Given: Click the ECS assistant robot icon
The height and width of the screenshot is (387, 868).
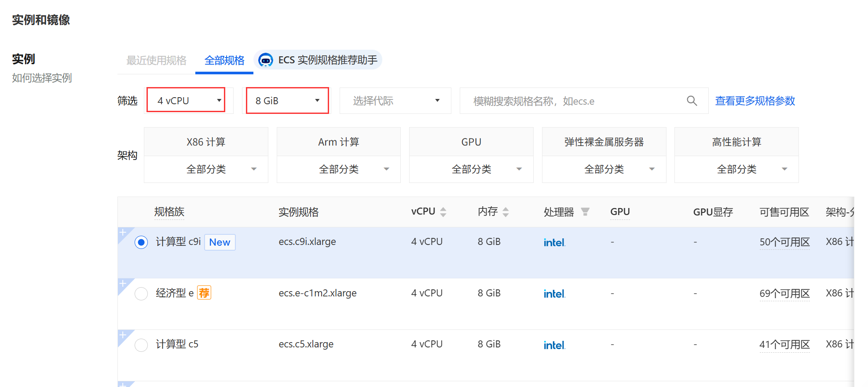Looking at the screenshot, I should pos(265,60).
